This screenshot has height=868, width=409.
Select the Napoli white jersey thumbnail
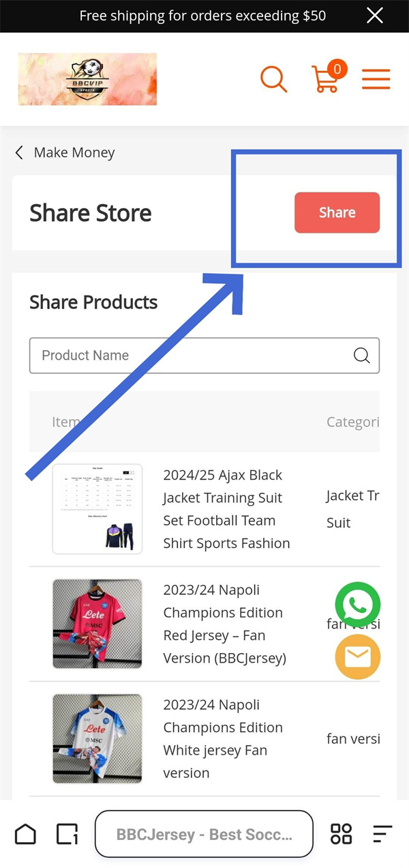click(97, 738)
